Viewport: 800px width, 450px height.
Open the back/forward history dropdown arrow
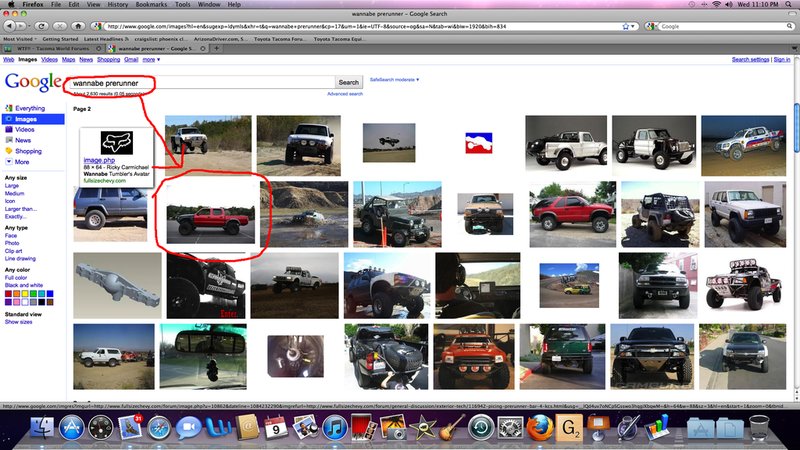pyautogui.click(x=28, y=26)
